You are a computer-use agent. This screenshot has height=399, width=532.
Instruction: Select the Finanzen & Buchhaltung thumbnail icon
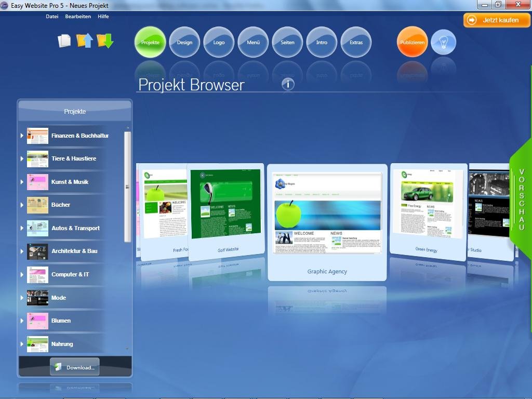[37, 136]
